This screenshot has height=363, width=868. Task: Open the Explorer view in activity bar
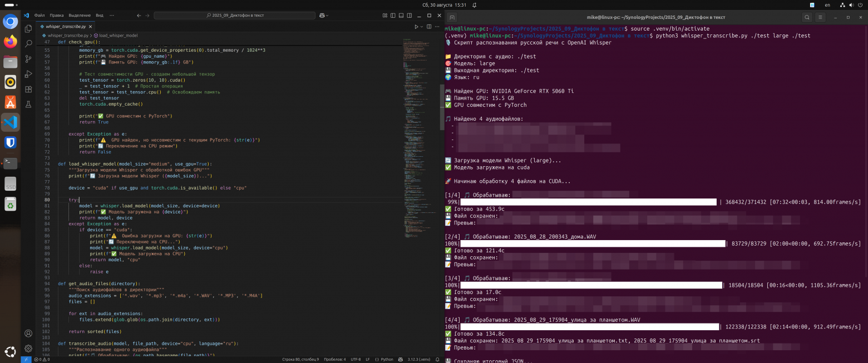(28, 27)
